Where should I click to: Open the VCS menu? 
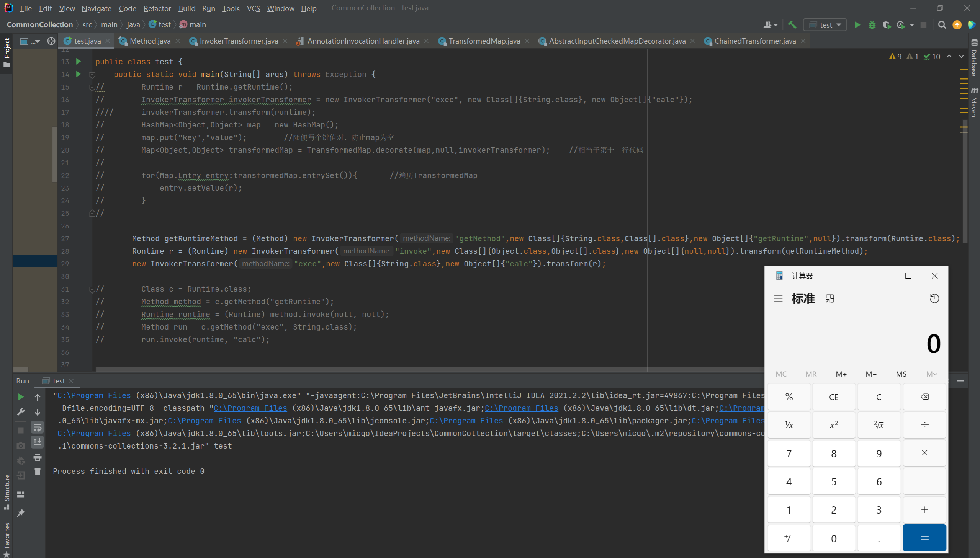(x=254, y=8)
